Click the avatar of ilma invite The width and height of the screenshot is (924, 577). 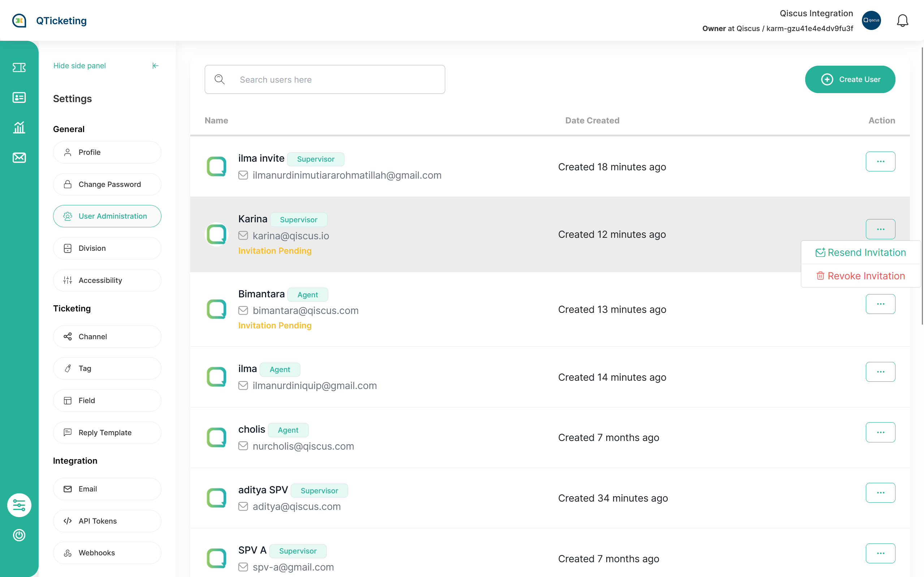[217, 166]
